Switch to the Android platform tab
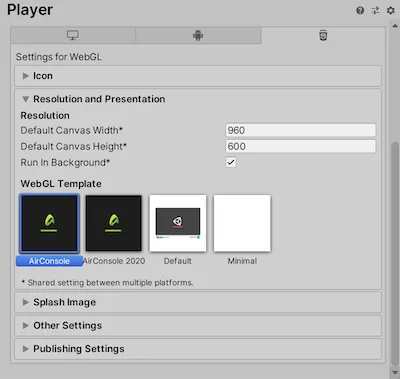This screenshot has height=379, width=400. tap(198, 35)
